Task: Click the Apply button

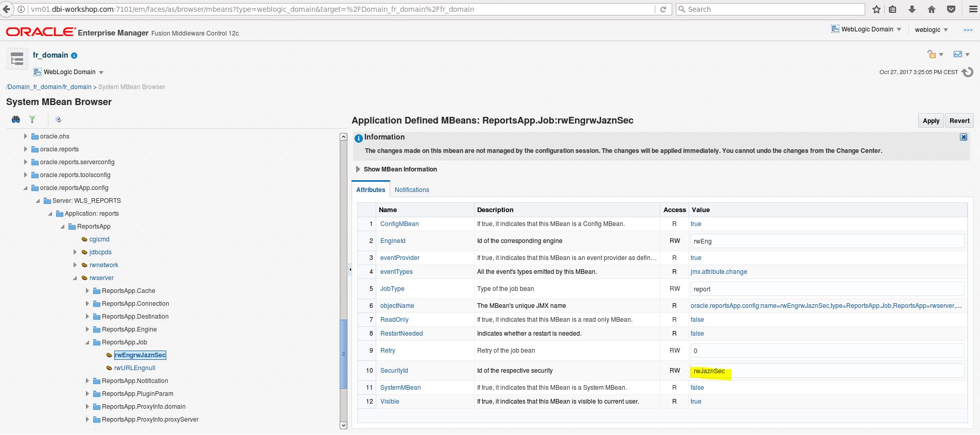Action: [x=931, y=121]
